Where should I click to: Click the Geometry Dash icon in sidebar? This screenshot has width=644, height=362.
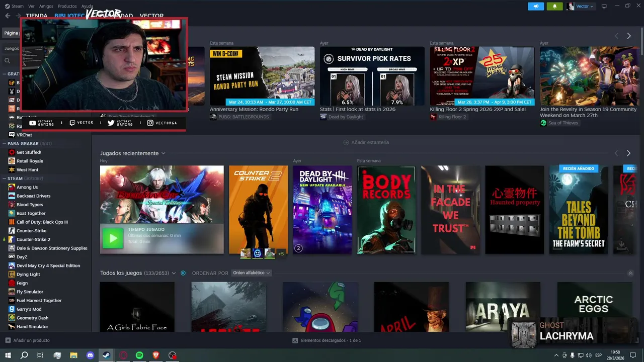(x=12, y=318)
